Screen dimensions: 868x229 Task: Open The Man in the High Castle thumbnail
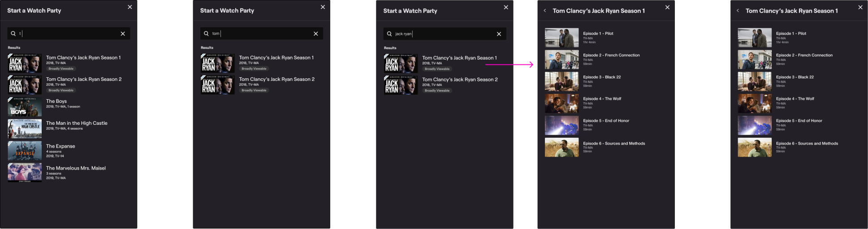[x=25, y=129]
